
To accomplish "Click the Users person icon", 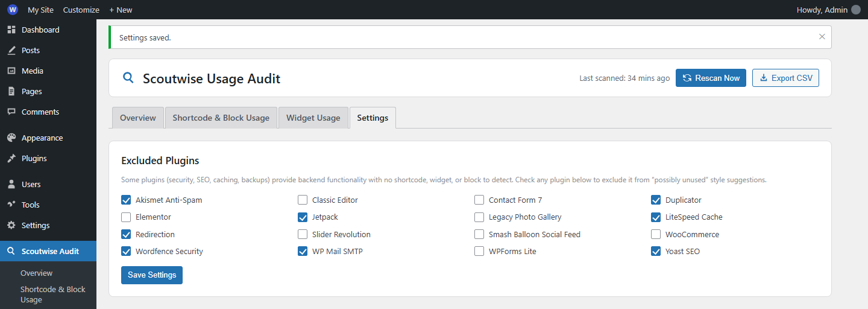I will (x=11, y=184).
